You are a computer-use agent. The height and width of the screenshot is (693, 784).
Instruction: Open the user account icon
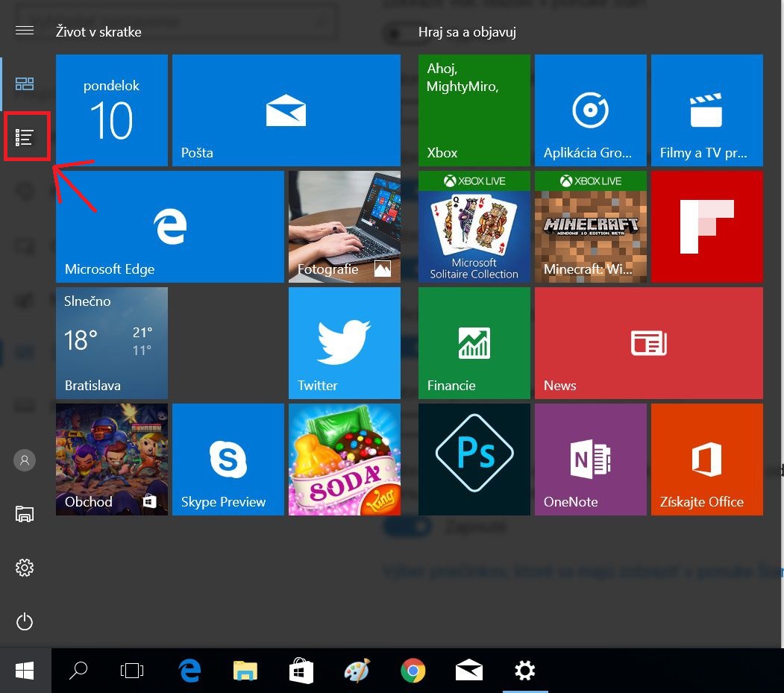coord(25,460)
